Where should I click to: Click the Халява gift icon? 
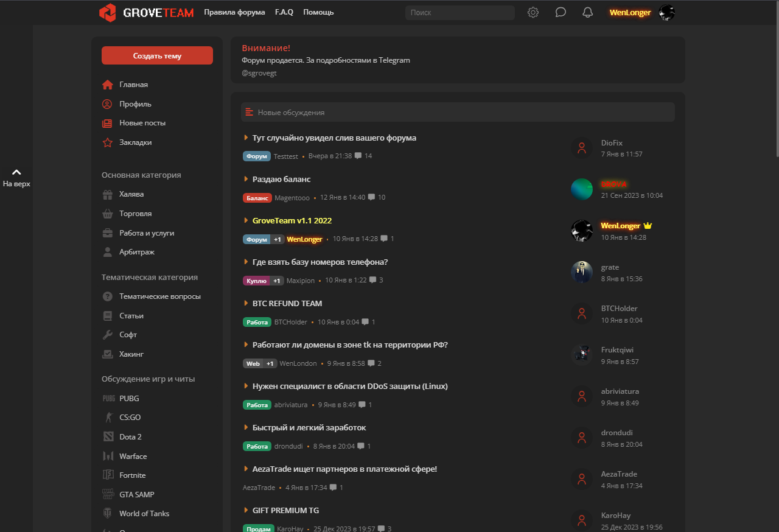pyautogui.click(x=108, y=195)
